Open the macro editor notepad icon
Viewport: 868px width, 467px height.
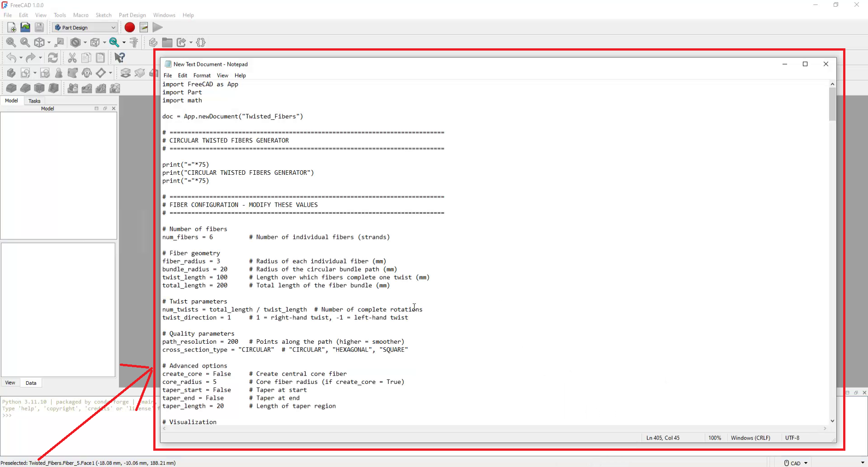click(144, 28)
